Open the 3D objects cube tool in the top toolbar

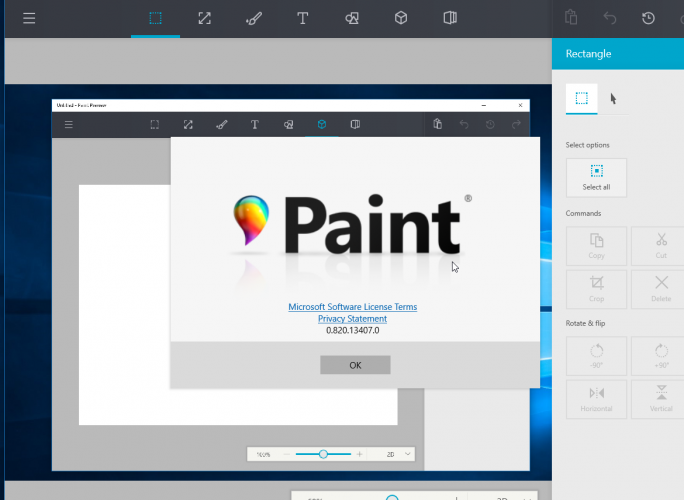tap(400, 18)
